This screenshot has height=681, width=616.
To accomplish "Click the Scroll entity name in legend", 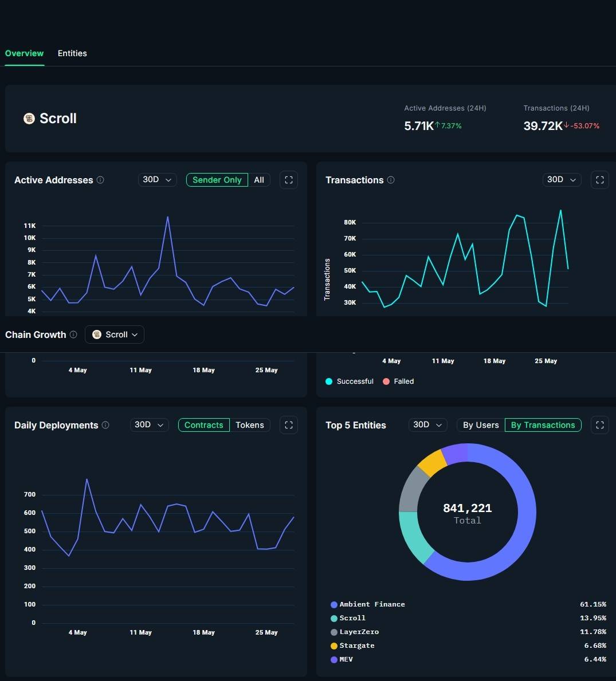I will (352, 618).
